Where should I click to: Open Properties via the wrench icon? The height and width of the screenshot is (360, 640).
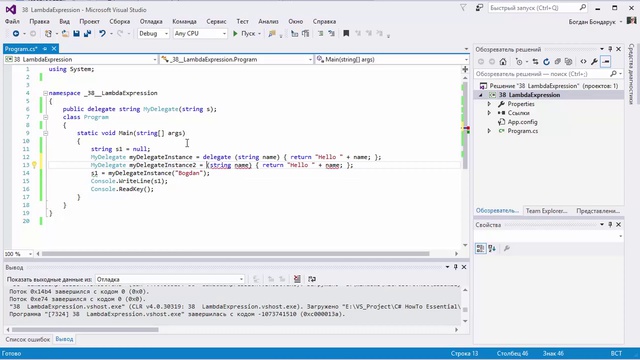(x=594, y=62)
